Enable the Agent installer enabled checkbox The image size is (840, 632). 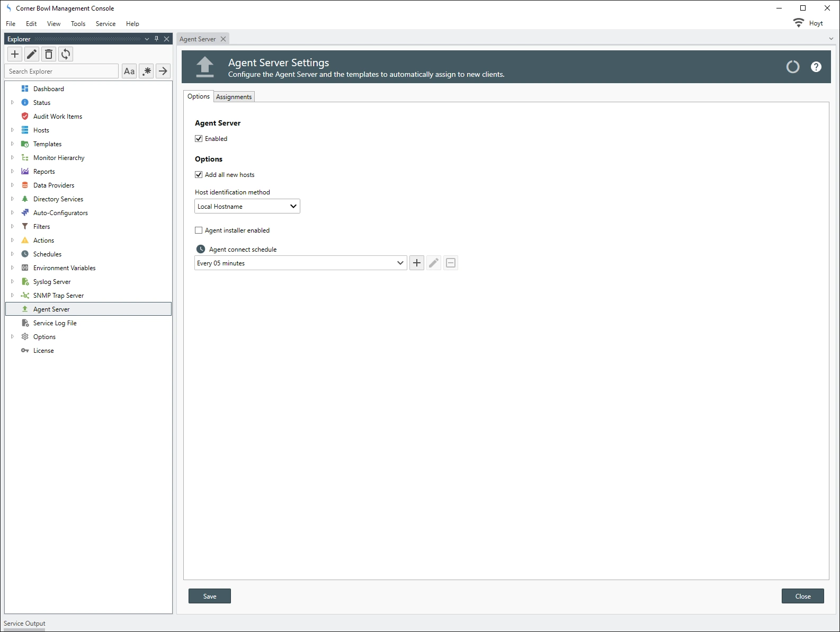tap(199, 230)
